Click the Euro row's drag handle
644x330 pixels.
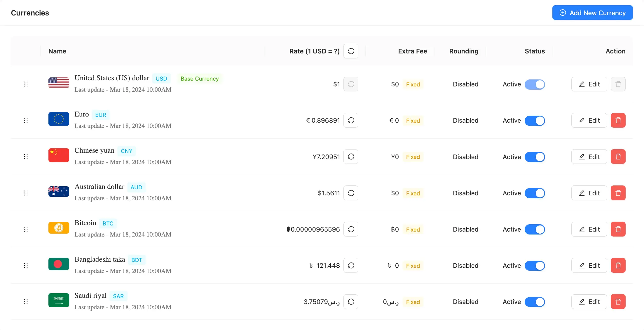(x=26, y=120)
